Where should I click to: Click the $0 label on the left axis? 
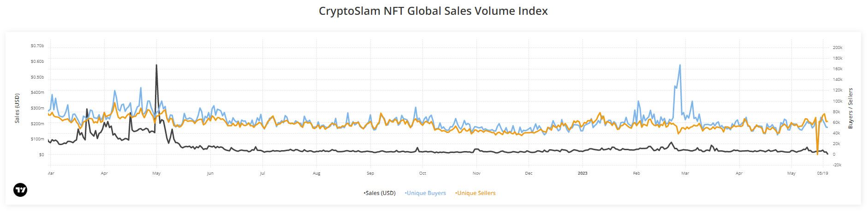point(41,155)
